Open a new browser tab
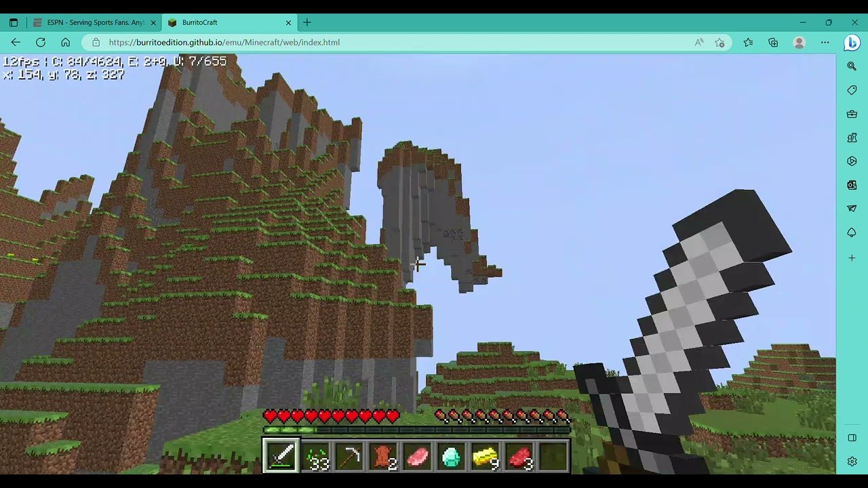 pyautogui.click(x=307, y=22)
